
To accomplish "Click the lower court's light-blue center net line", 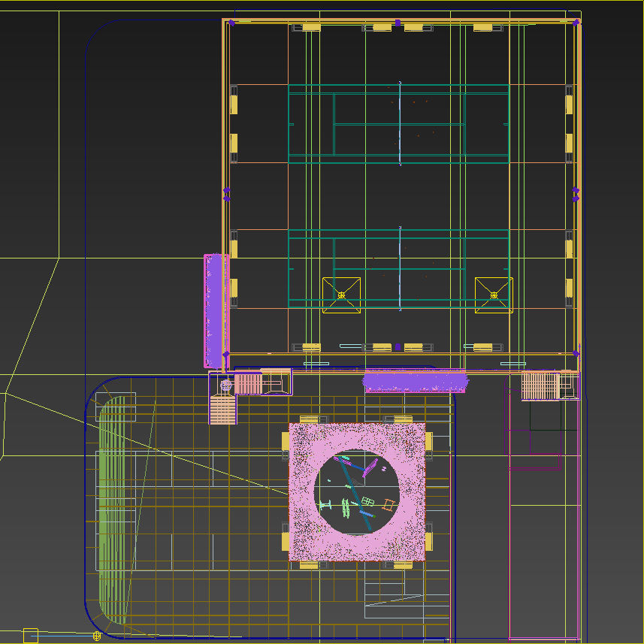I will 400,268.
